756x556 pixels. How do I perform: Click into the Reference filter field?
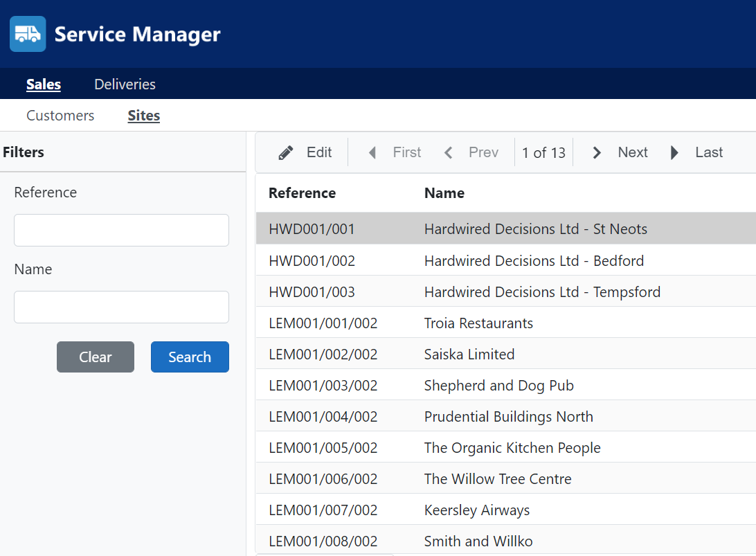tap(121, 230)
